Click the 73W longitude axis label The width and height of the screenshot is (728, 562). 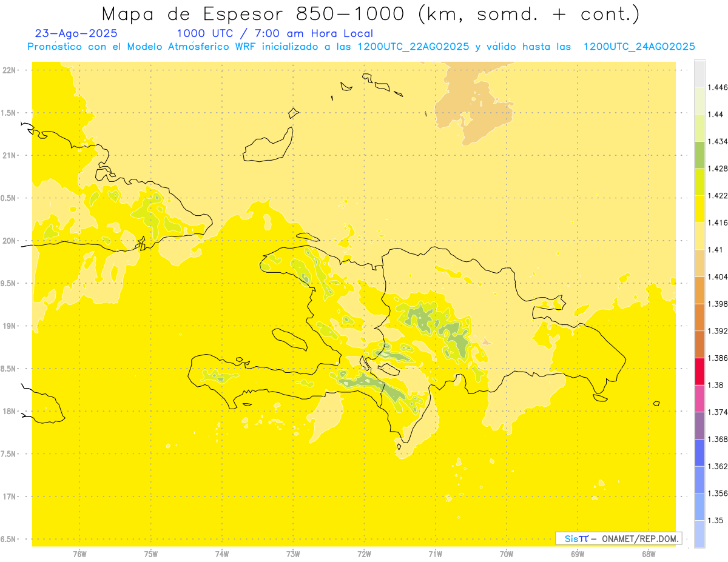coord(293,554)
